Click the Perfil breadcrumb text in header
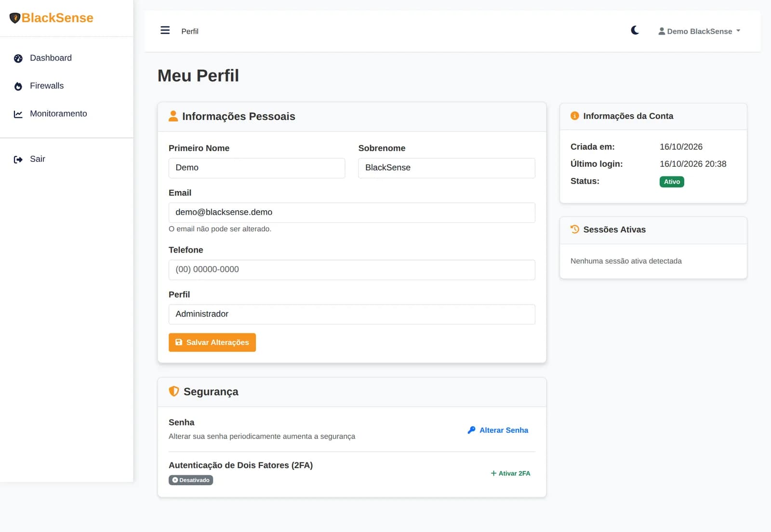Image resolution: width=771 pixels, height=532 pixels. [x=190, y=31]
